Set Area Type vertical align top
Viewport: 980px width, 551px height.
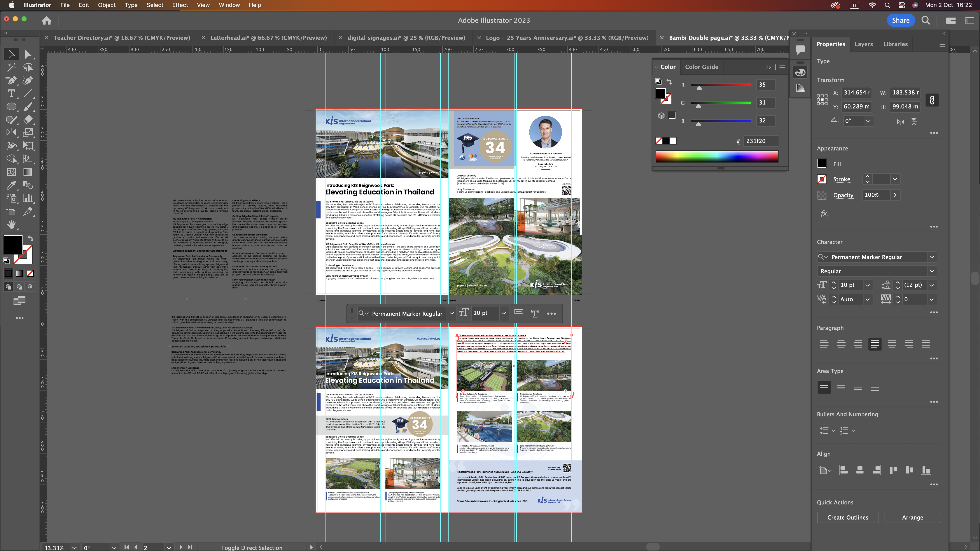click(x=824, y=387)
